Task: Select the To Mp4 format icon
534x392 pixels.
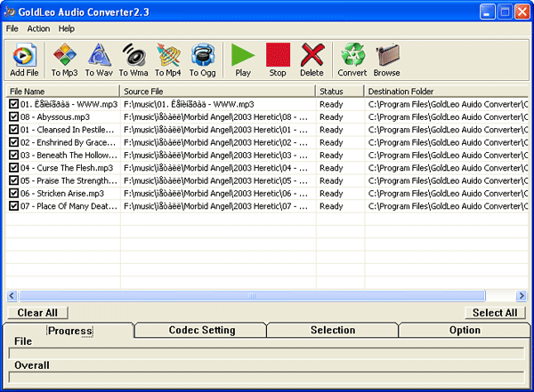Action: pyautogui.click(x=168, y=60)
